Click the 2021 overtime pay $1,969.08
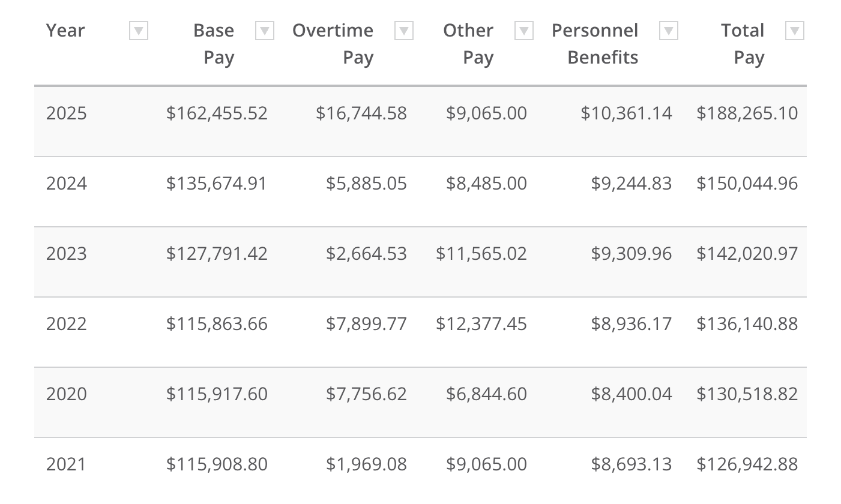 [366, 464]
